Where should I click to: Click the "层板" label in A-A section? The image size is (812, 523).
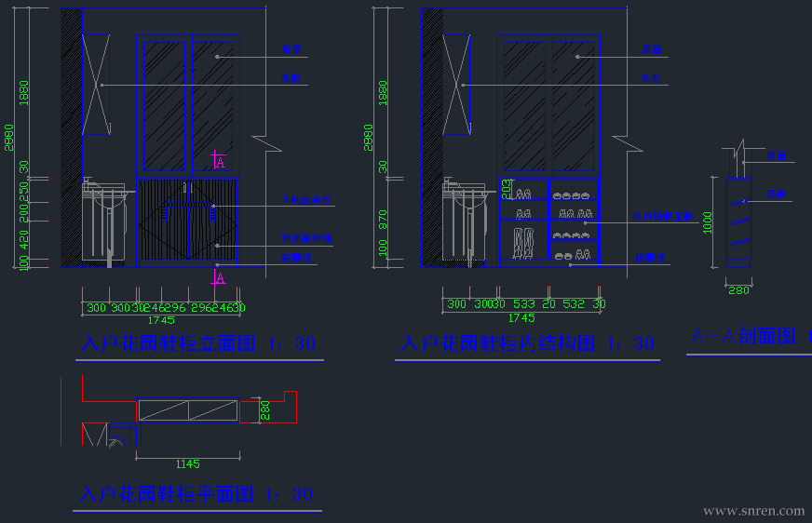point(777,194)
